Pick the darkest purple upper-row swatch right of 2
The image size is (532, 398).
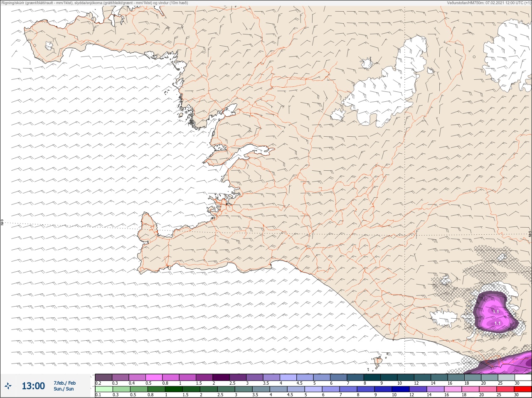pos(221,377)
